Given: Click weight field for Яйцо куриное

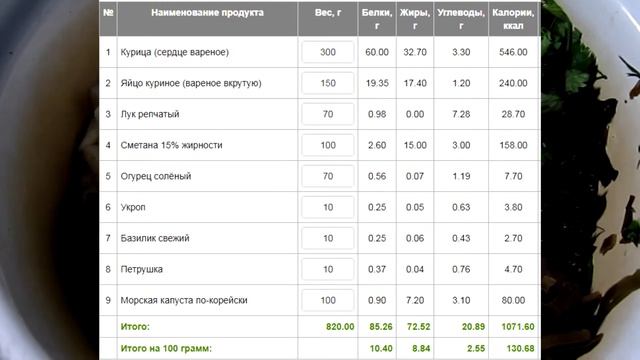Looking at the screenshot, I should coord(328,83).
